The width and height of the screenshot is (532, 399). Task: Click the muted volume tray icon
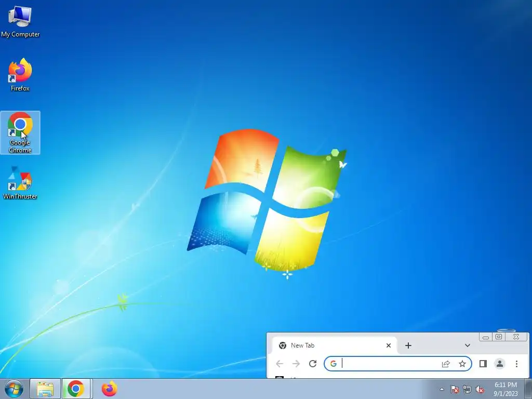[480, 390]
